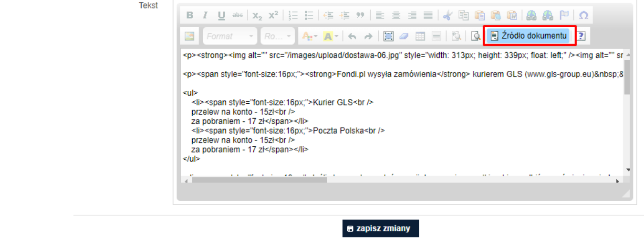
Task: Apply strikethrough formatting
Action: pyautogui.click(x=237, y=15)
